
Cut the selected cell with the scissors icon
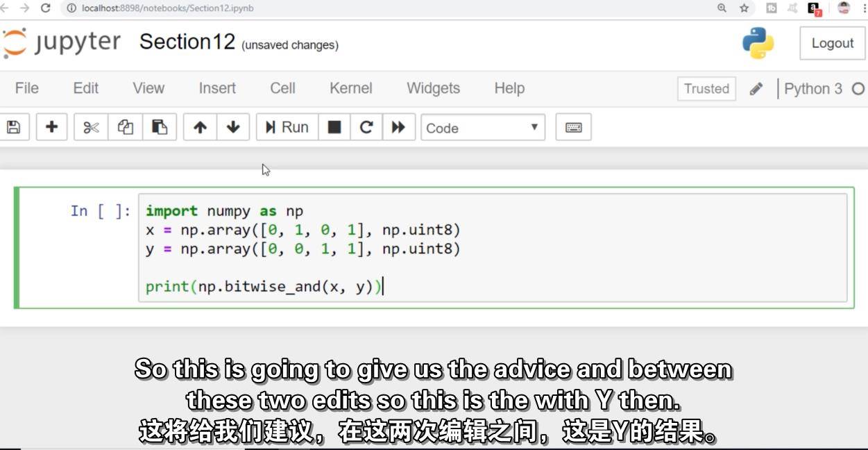90,127
